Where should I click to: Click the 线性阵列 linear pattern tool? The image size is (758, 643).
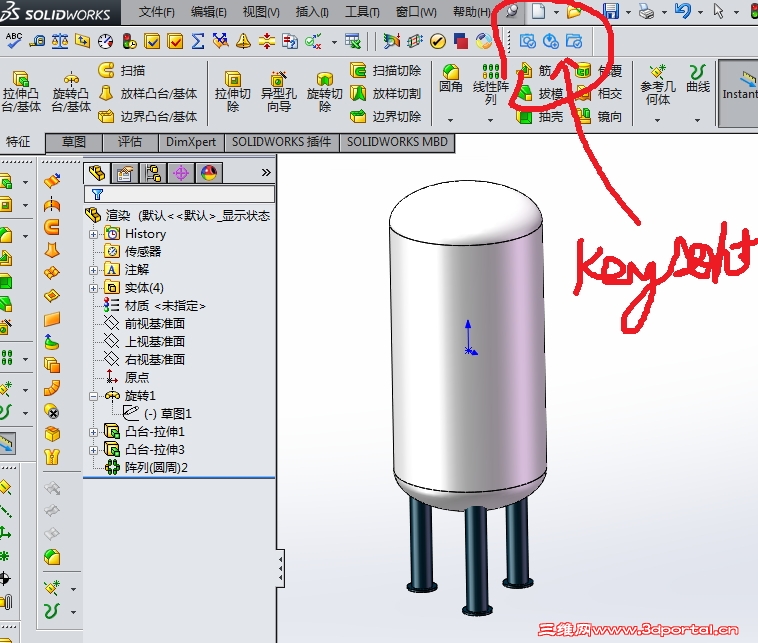tap(491, 85)
